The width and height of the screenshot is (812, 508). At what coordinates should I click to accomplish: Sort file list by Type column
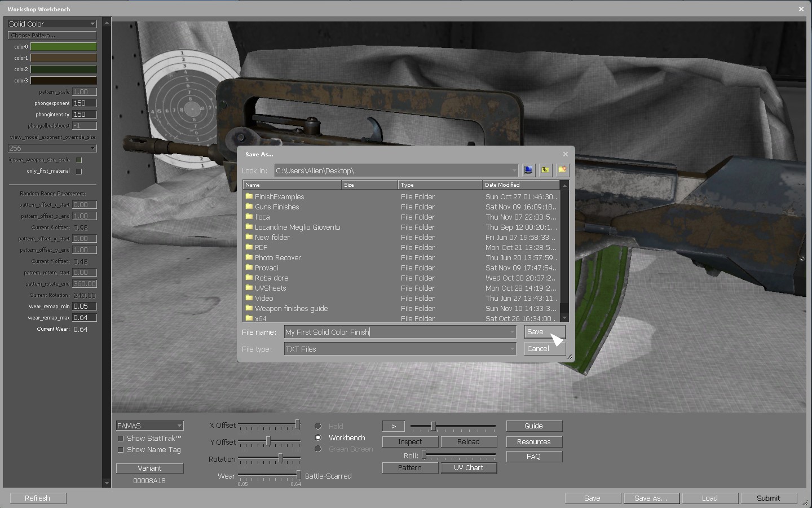point(440,185)
